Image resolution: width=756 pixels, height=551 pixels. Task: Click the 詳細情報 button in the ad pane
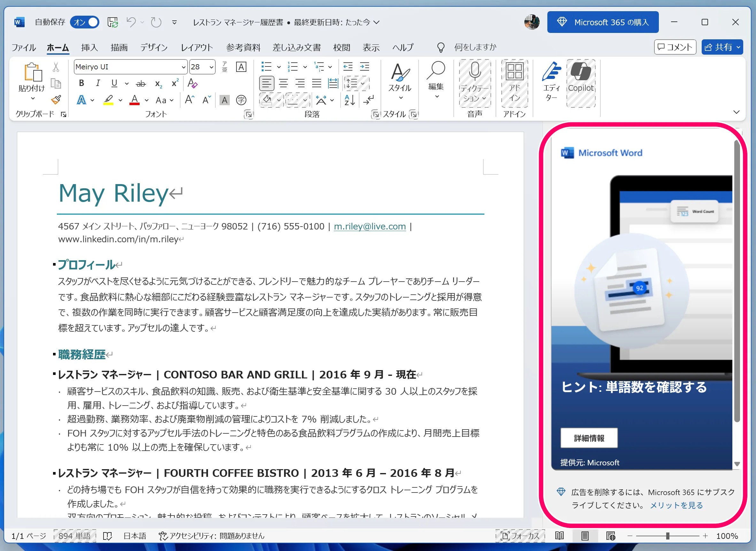click(589, 438)
